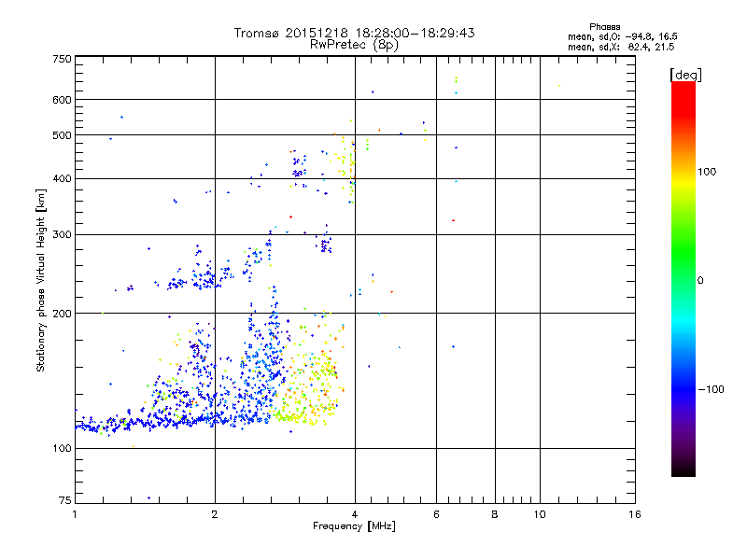
Task: Click the green middle of the phase colorbar
Action: (x=684, y=252)
